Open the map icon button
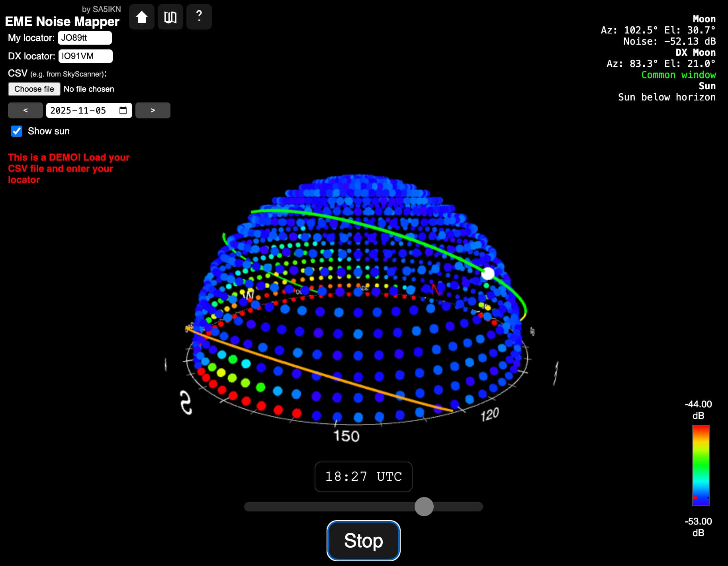 pos(170,17)
